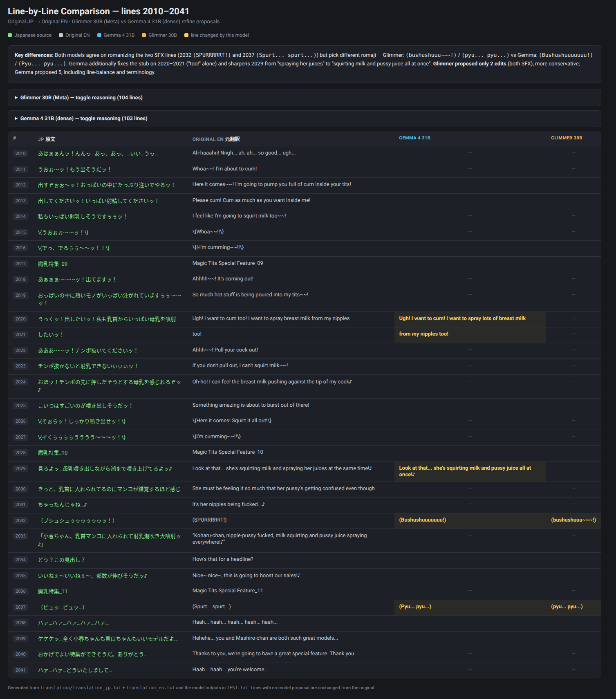Click the yellow 'line changed by this model' swatch

(186, 35)
